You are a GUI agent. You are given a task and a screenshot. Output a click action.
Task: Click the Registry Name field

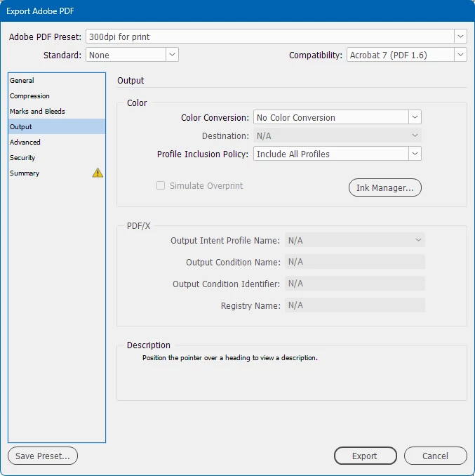[x=354, y=305]
